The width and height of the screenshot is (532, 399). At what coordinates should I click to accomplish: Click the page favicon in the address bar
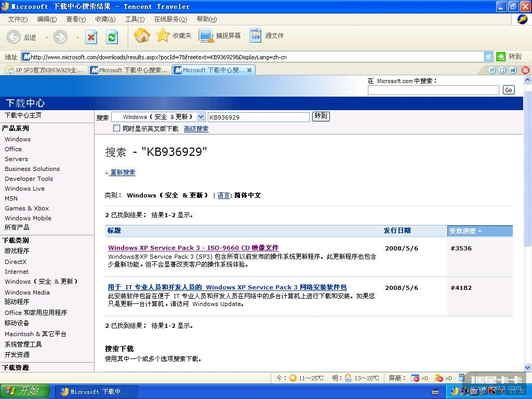click(x=26, y=57)
